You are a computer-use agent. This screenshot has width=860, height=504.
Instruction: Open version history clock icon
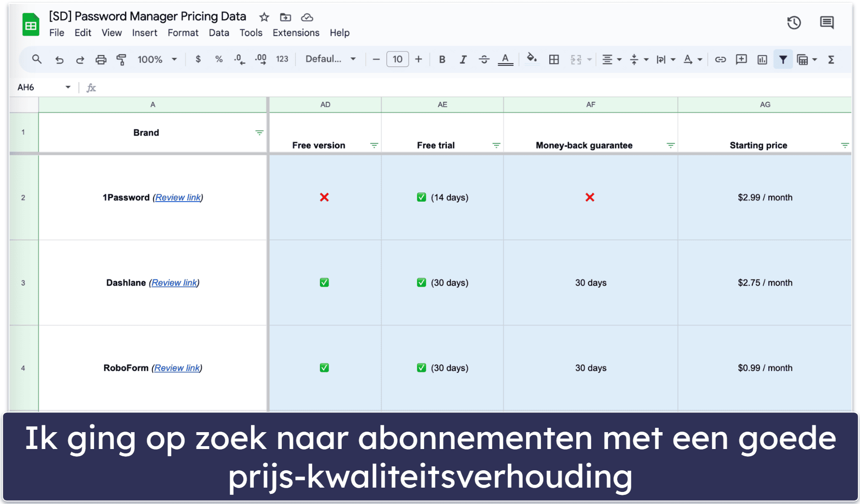click(x=794, y=23)
